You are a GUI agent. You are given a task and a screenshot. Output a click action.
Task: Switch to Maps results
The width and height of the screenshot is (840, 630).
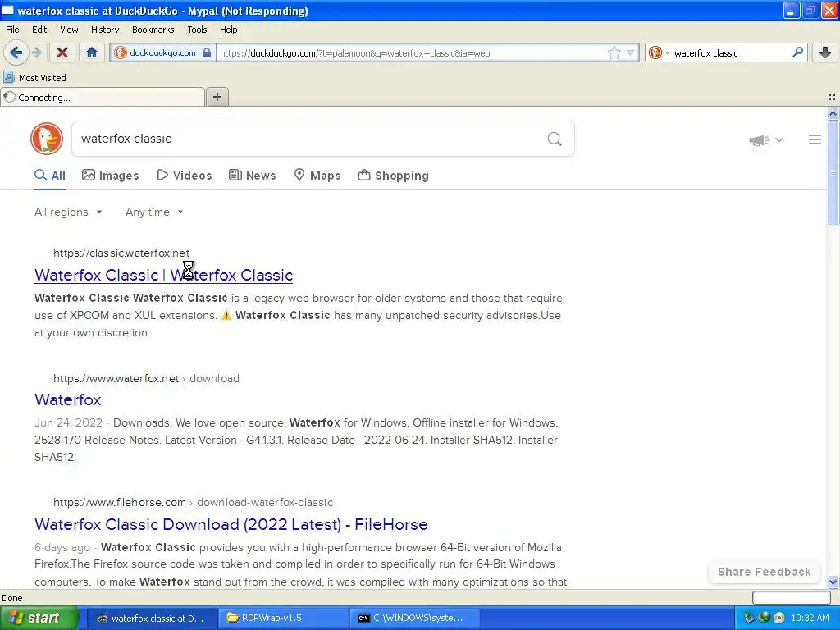(317, 176)
